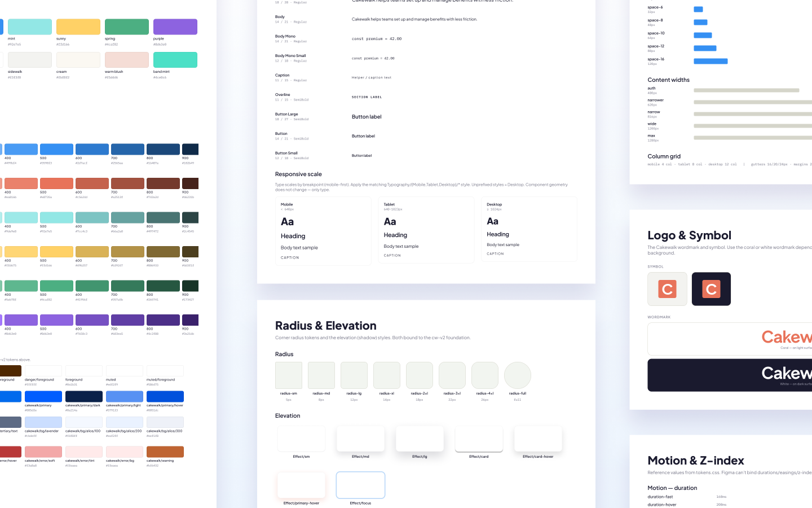The height and width of the screenshot is (508, 812).
Task: Select the cakewalk/primary/dark swatch
Action: click(x=84, y=397)
